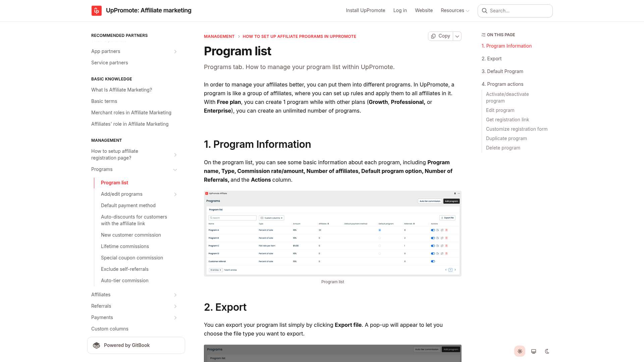The width and height of the screenshot is (644, 362).
Task: Open Basic terms page
Action: click(x=104, y=101)
